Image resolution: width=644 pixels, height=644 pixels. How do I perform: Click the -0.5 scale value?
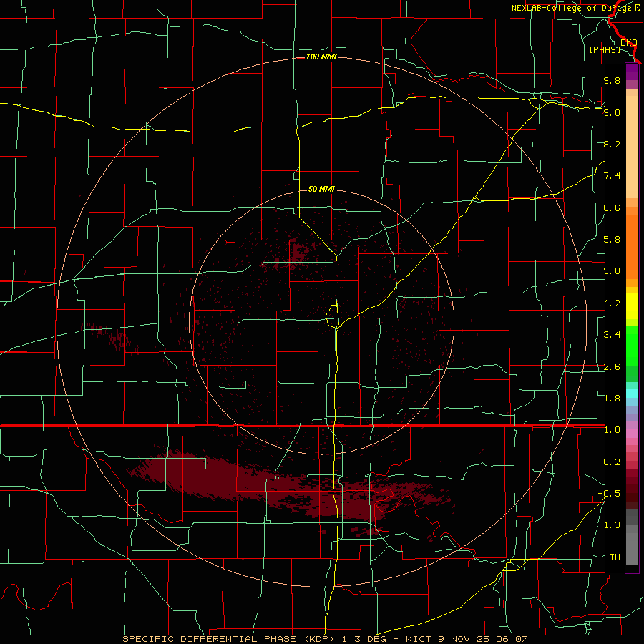tap(610, 494)
